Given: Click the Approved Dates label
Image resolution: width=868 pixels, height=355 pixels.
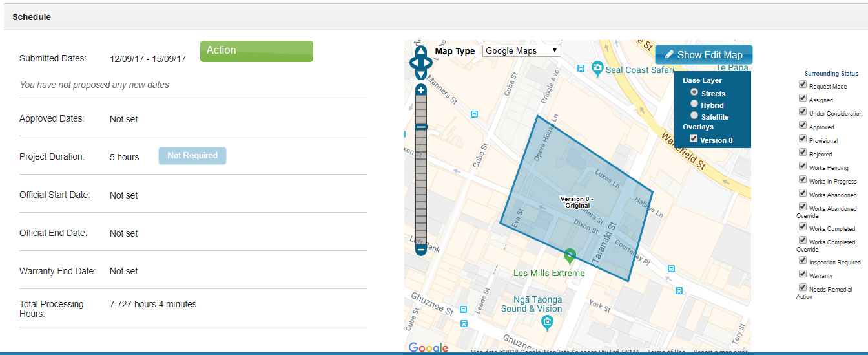Looking at the screenshot, I should [52, 119].
